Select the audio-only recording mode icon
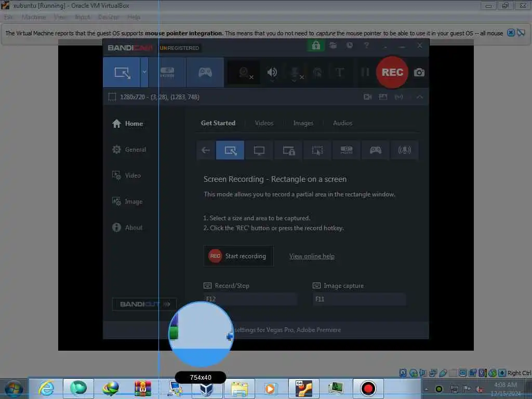The height and width of the screenshot is (399, 532). pyautogui.click(x=404, y=150)
